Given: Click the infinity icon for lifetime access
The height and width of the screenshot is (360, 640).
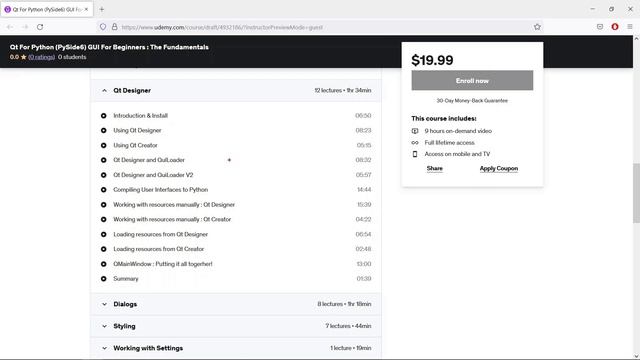Looking at the screenshot, I should point(415,143).
